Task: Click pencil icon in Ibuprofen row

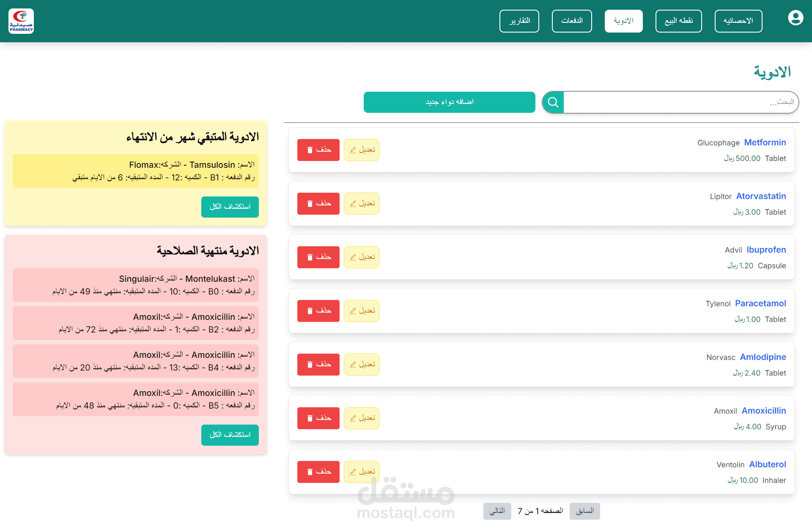Action: click(x=353, y=257)
